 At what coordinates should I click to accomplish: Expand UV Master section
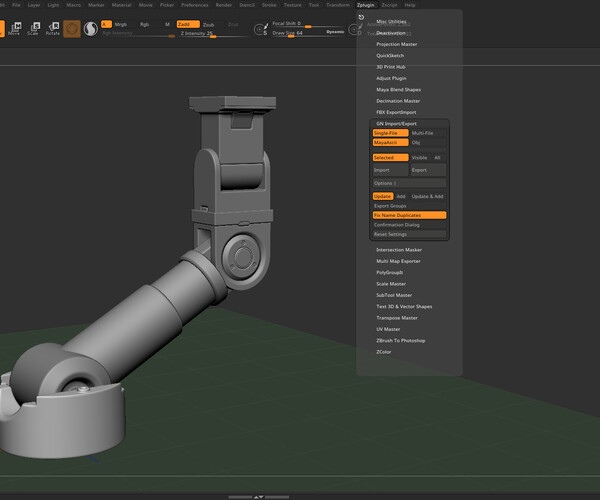click(x=388, y=329)
